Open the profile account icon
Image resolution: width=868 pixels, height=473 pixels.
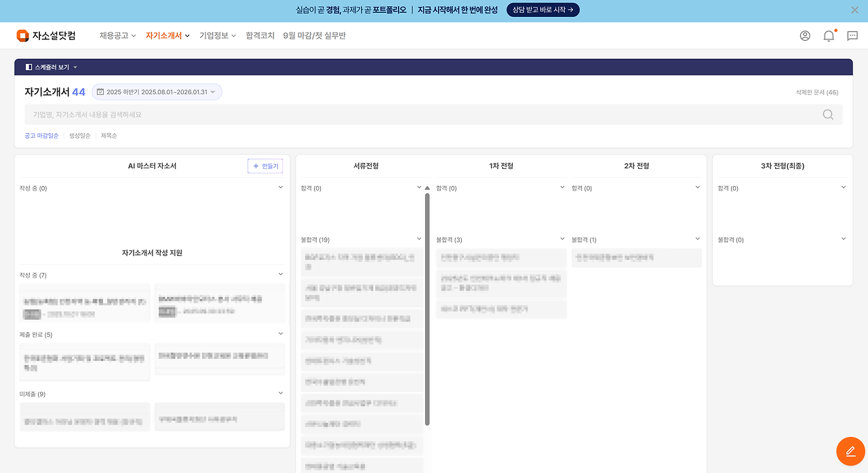click(x=804, y=35)
